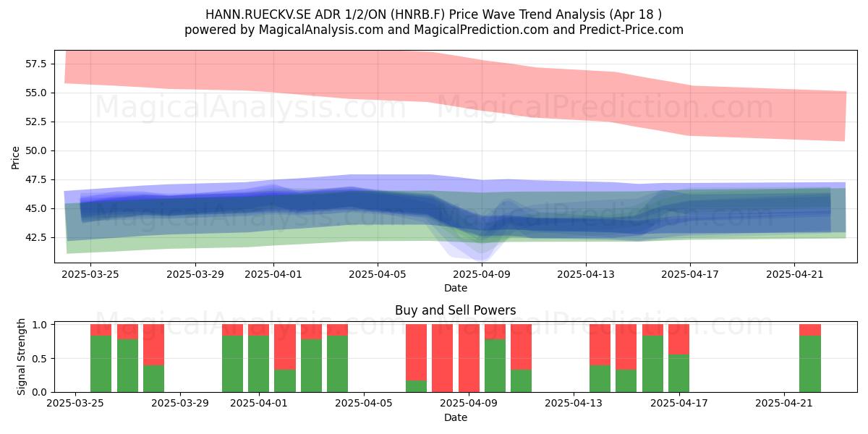Click the lower chart's 2025-04-17 date tick
The image size is (868, 434).
[x=679, y=404]
